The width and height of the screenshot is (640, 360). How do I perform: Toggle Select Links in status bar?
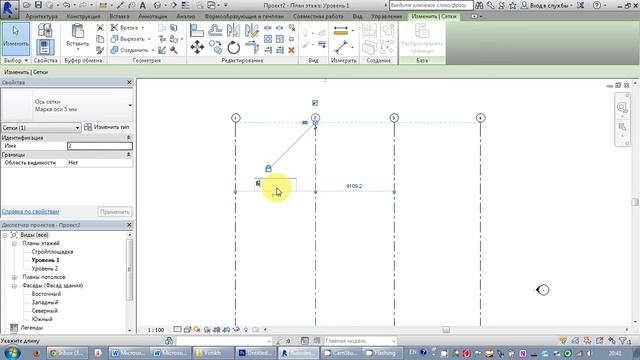pos(564,340)
